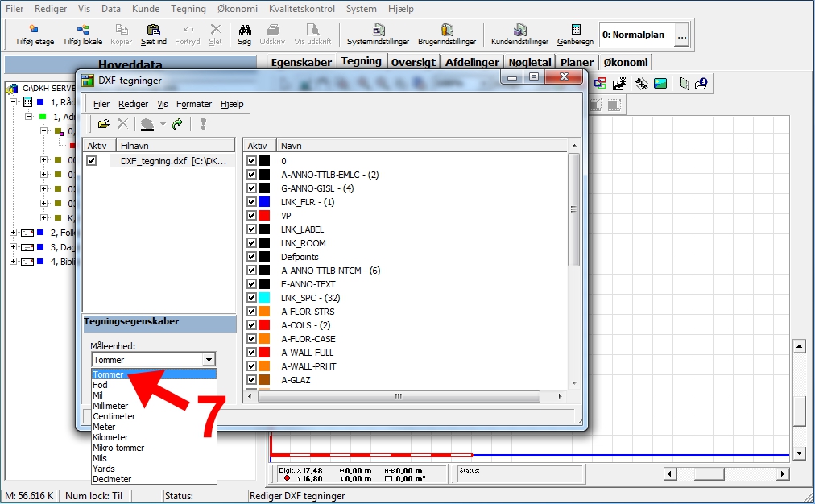Click green refresh arrow in DXF-tegninger

(178, 124)
